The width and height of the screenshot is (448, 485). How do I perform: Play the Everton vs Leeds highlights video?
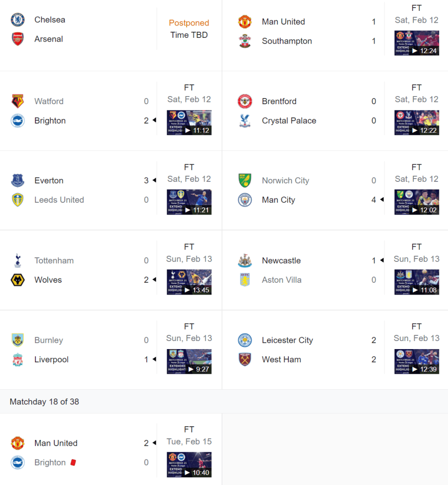[189, 202]
